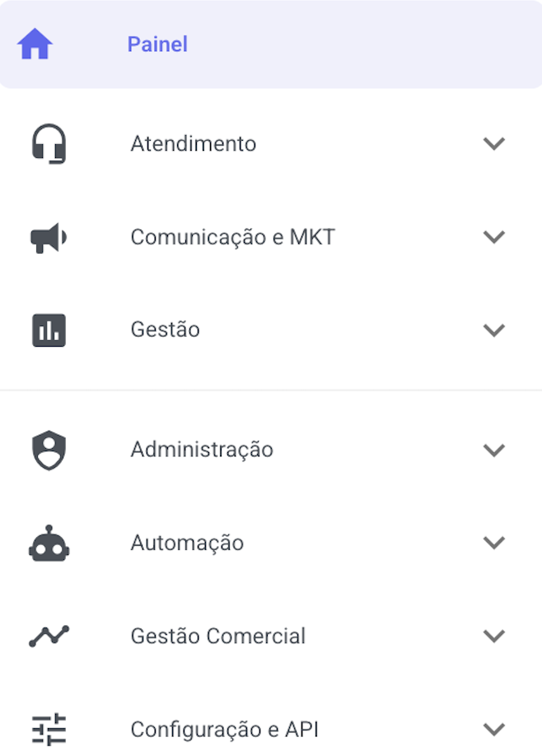Click the Gestão bar chart icon
The image size is (542, 756).
[x=49, y=330]
